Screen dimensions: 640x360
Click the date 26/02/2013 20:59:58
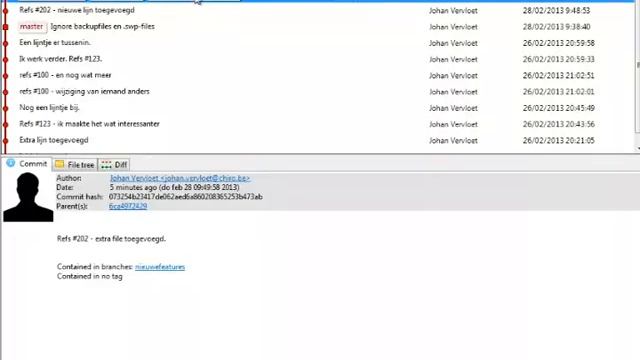click(x=558, y=43)
